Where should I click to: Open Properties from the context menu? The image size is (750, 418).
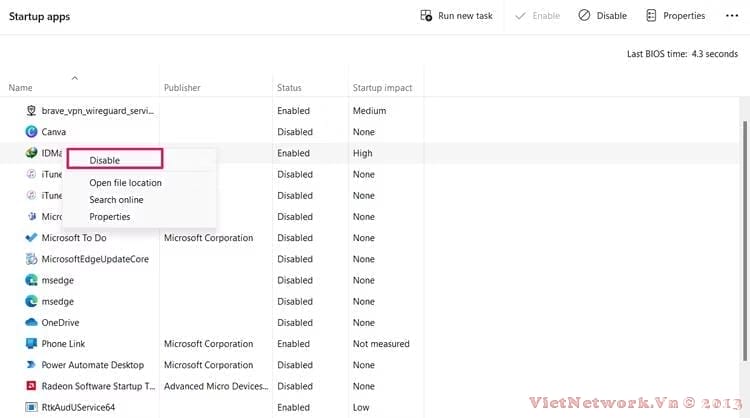point(109,217)
